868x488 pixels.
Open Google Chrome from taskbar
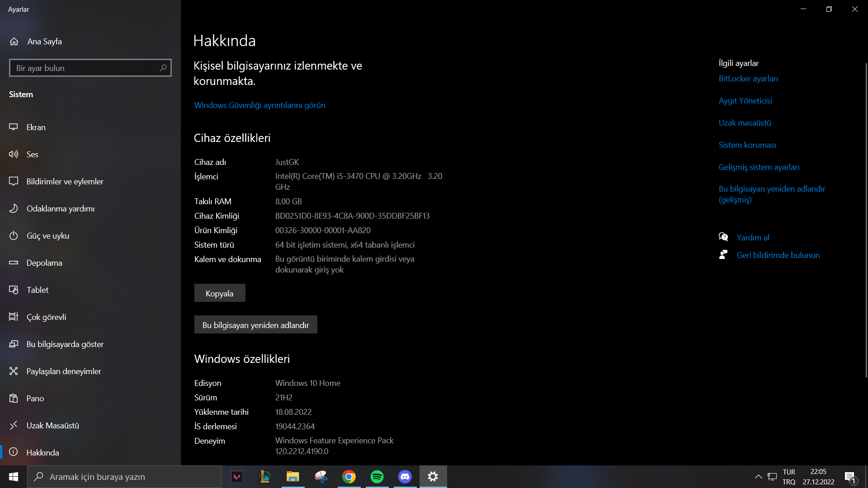coord(349,477)
